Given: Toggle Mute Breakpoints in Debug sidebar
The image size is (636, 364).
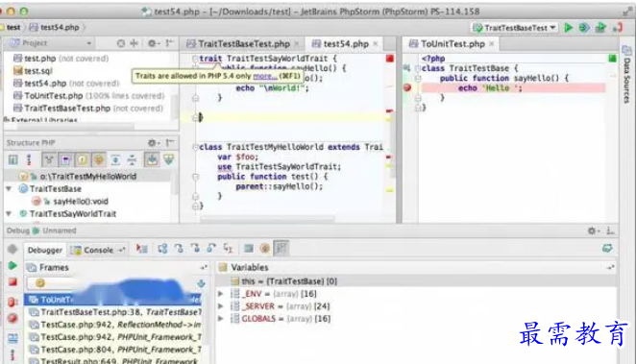Looking at the screenshot, I should (12, 318).
